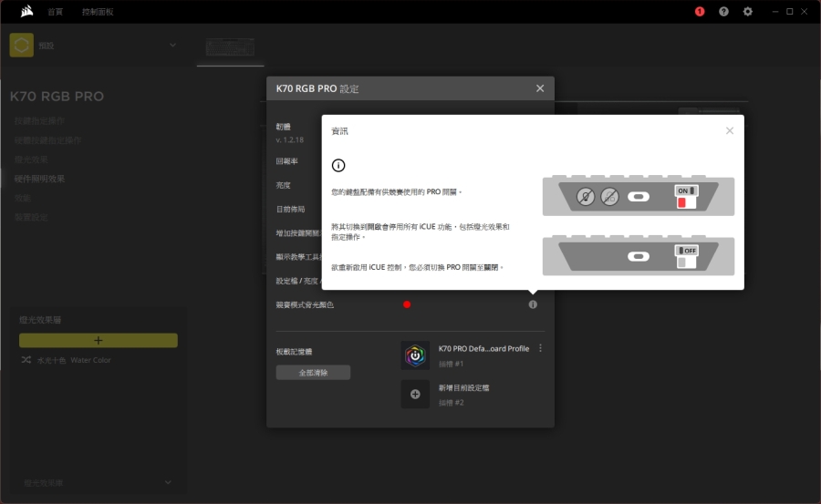Click the K70 PRO Default profile icon
Viewport: 821px width, 504px height.
pyautogui.click(x=415, y=355)
